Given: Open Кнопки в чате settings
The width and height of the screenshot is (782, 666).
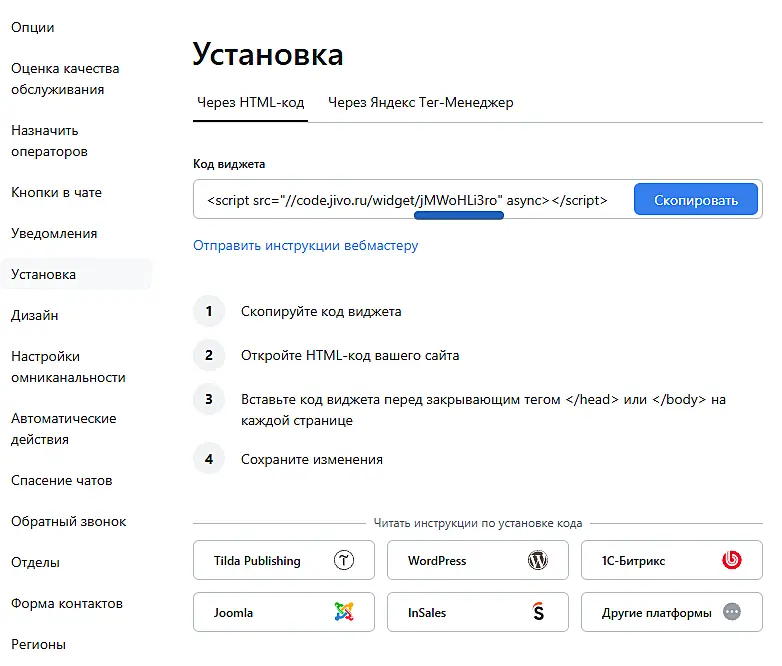Looking at the screenshot, I should coord(56,193).
